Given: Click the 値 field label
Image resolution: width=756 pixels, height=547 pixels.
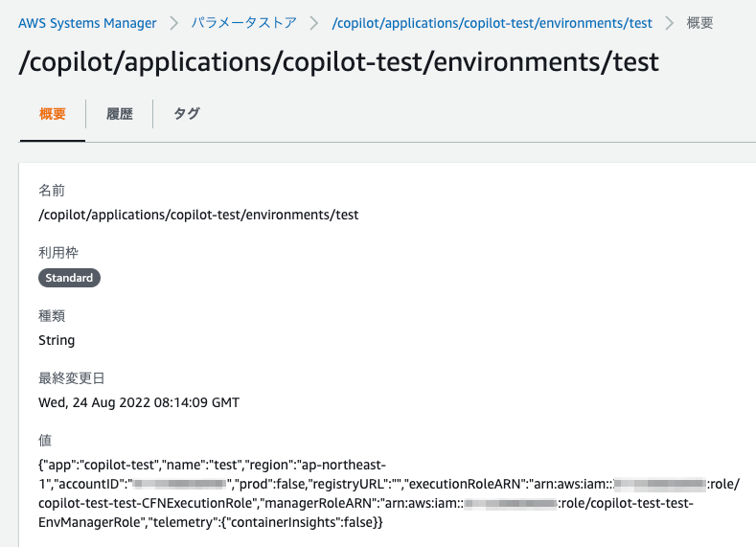Looking at the screenshot, I should click(x=45, y=440).
